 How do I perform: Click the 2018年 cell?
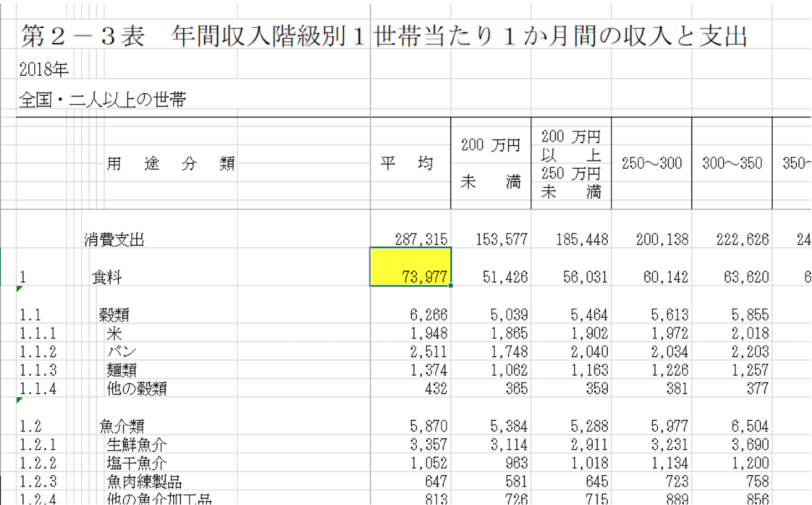tap(44, 69)
